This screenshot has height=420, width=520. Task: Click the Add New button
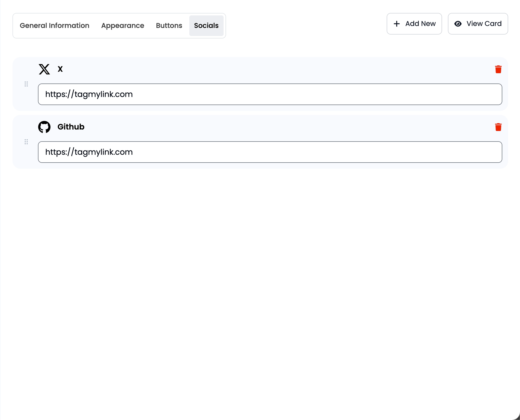pyautogui.click(x=414, y=24)
